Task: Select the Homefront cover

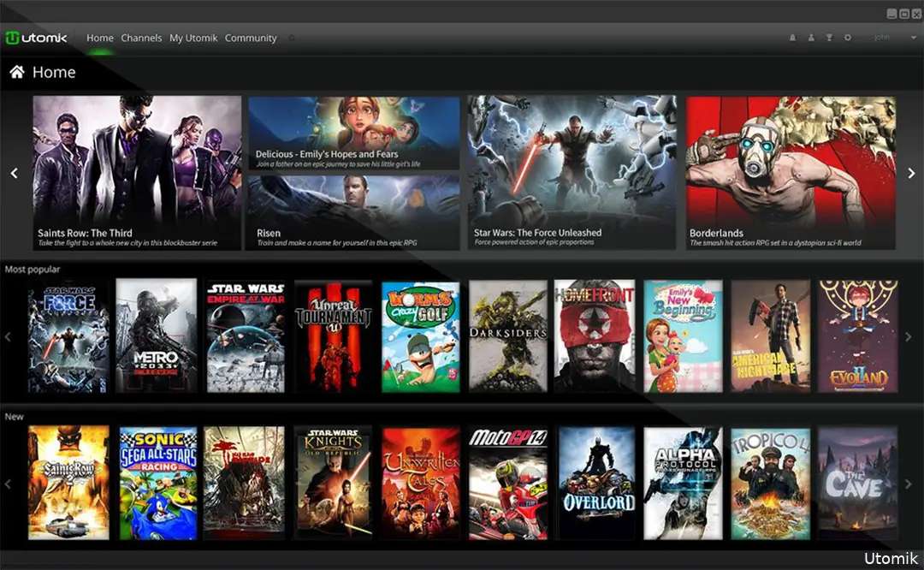Action: pyautogui.click(x=595, y=336)
